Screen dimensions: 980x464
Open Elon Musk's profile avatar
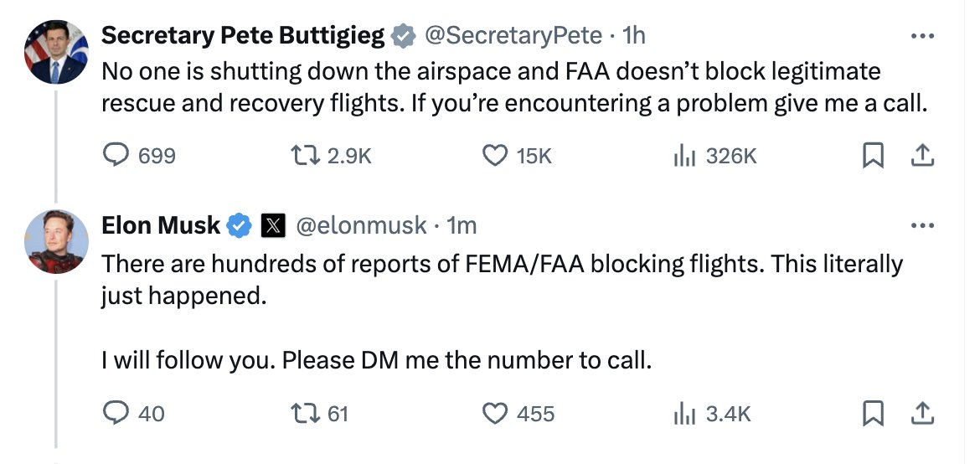point(55,241)
